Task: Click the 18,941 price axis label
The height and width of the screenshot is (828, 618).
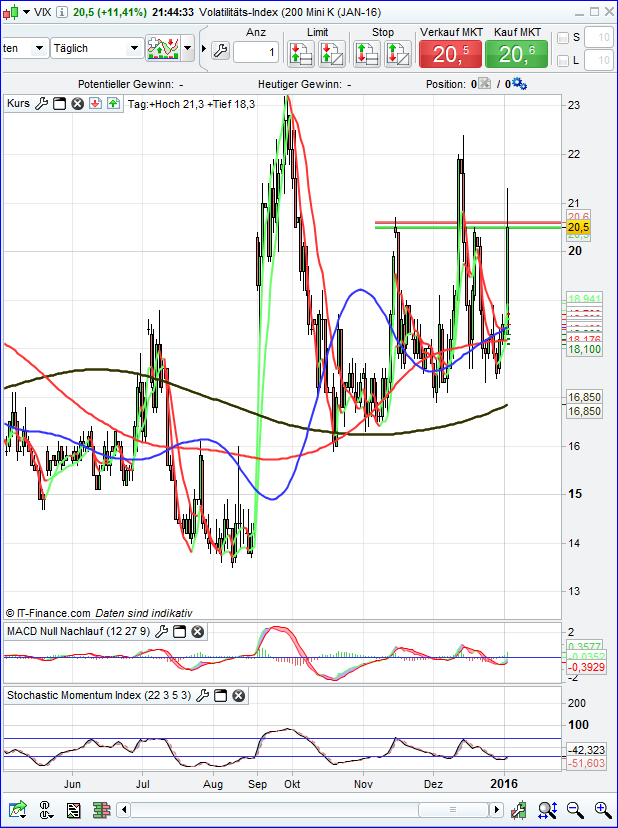Action: coord(584,298)
